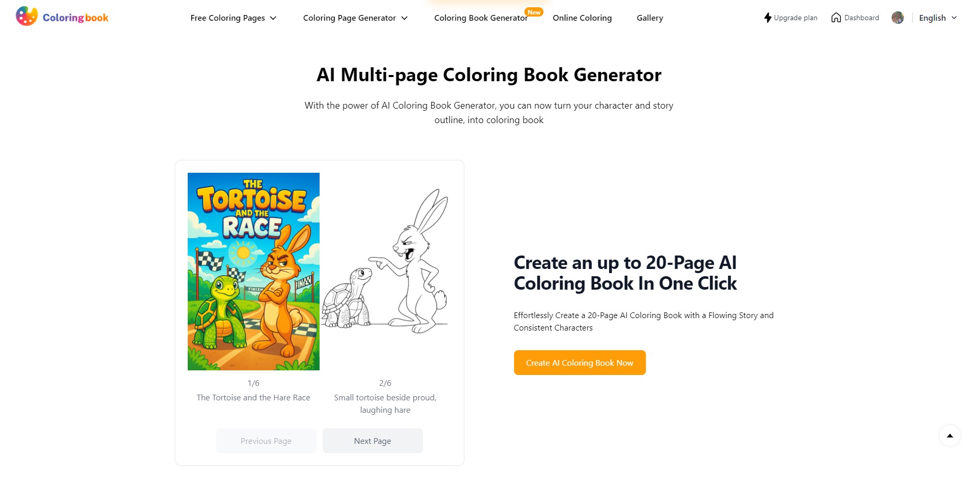Click the Dashboard link text

(x=862, y=18)
